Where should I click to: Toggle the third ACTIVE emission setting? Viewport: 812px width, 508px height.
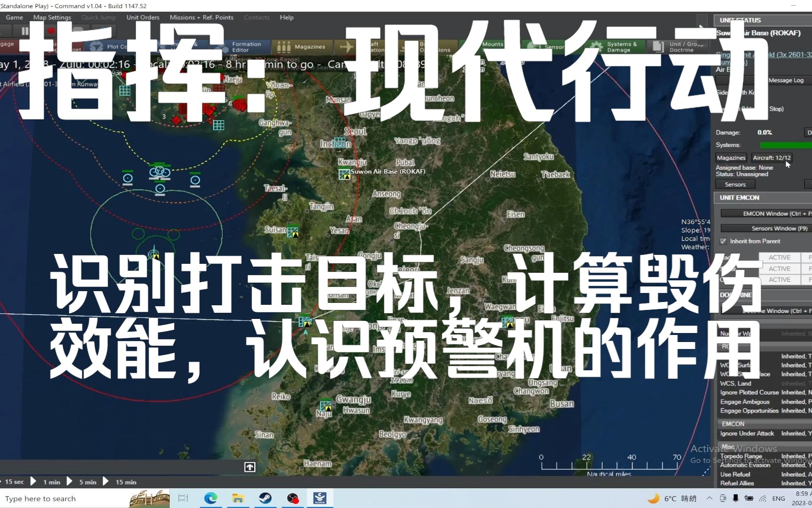[780, 279]
